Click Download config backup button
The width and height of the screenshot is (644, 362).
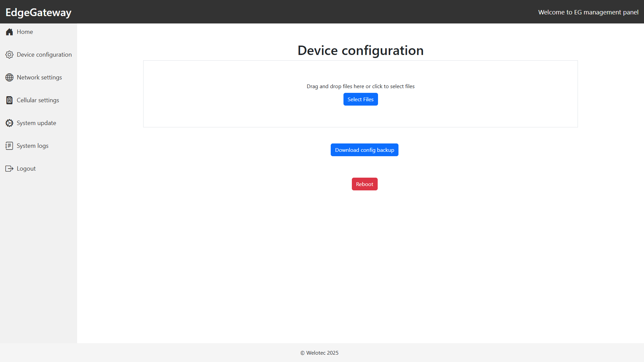click(365, 150)
